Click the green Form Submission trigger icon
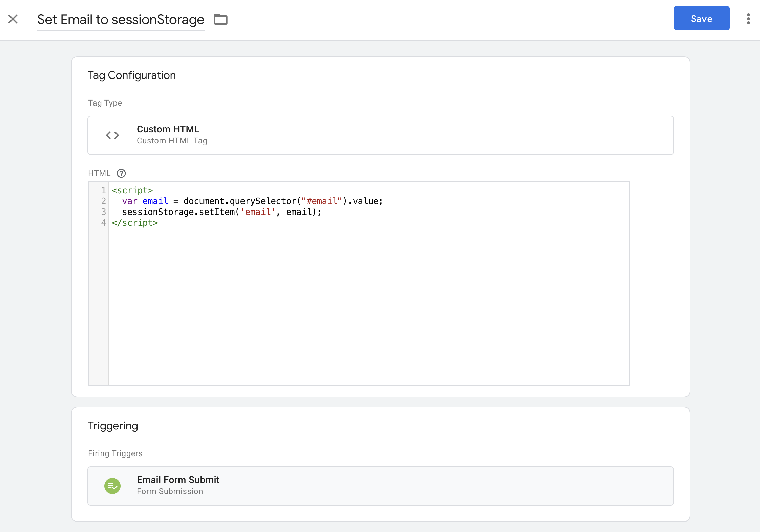The width and height of the screenshot is (760, 532). coord(112,486)
